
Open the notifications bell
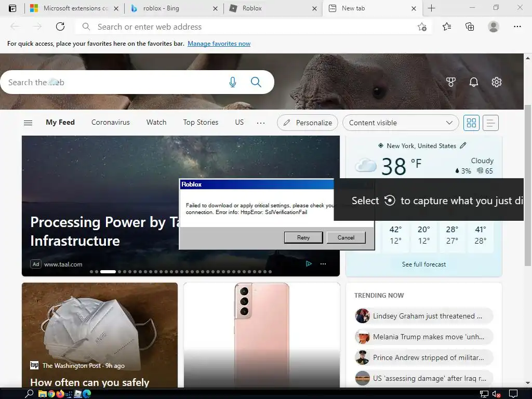[x=474, y=82]
